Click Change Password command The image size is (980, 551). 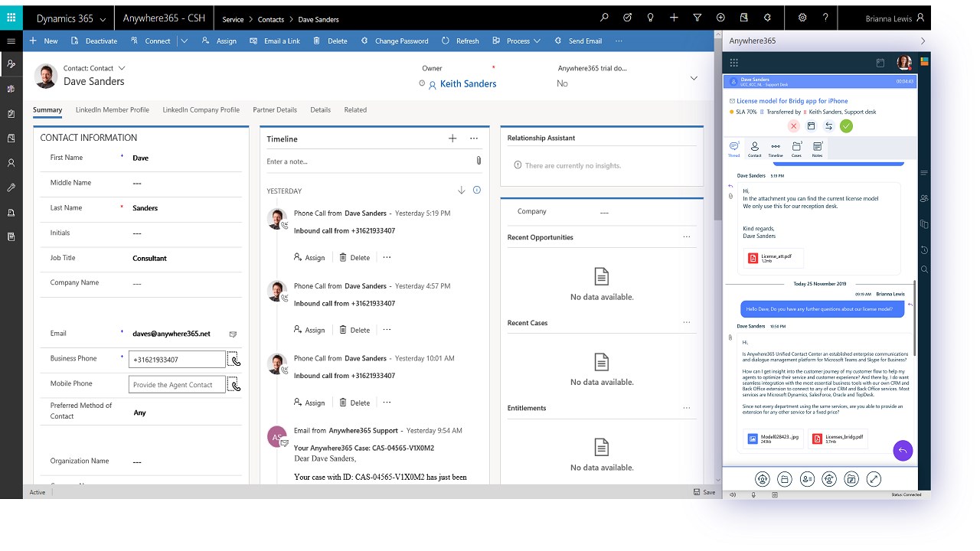(x=394, y=41)
